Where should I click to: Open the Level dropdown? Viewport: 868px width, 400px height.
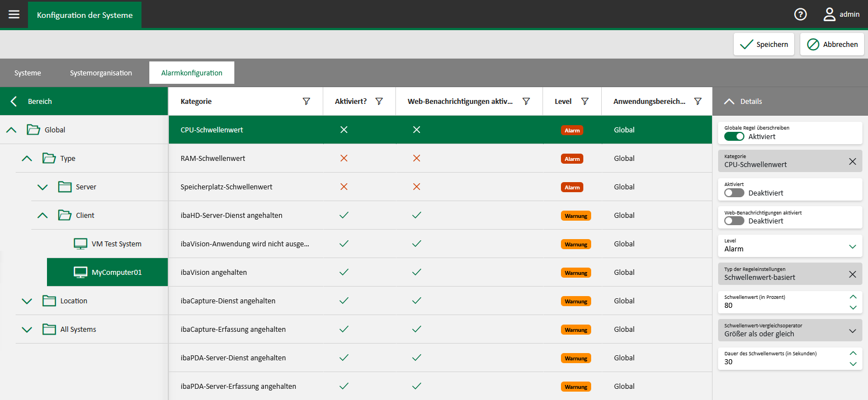852,246
